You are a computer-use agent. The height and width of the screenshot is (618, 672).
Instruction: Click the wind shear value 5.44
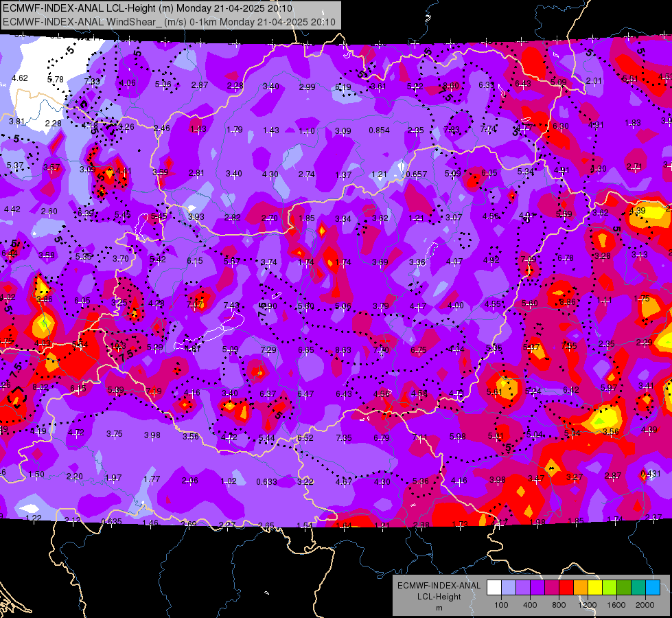[x=267, y=437]
